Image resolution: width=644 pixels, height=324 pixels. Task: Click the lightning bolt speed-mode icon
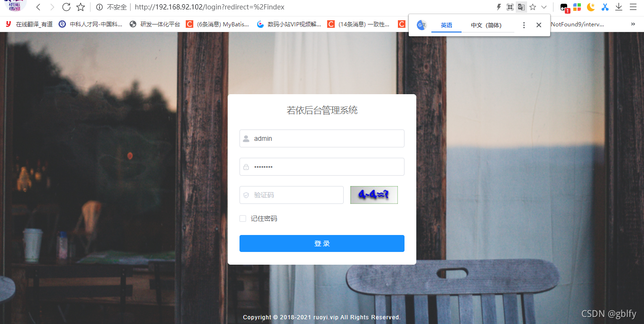(499, 7)
